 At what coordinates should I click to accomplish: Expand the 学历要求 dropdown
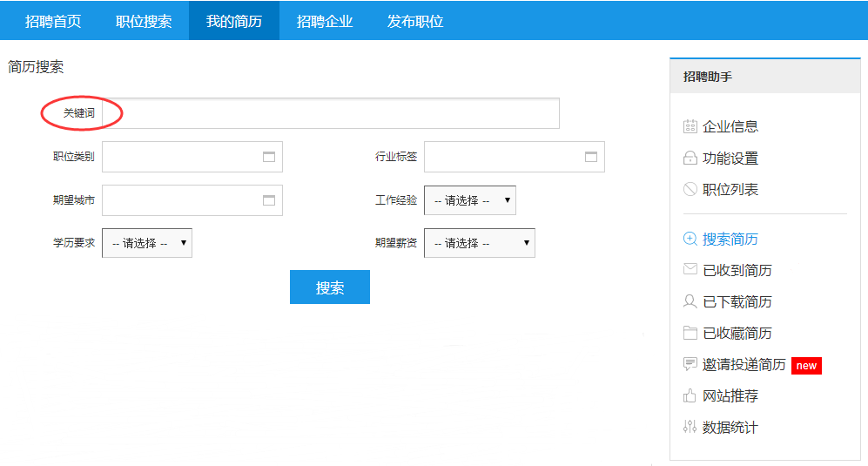coord(146,243)
